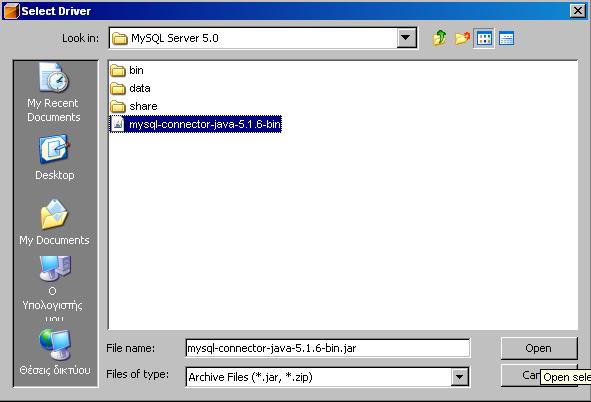Click the Select Driver title icon
This screenshot has height=402, width=591.
(11, 11)
